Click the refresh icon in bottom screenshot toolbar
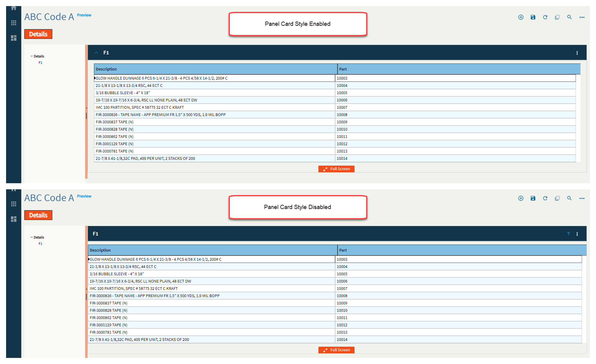 [x=545, y=198]
